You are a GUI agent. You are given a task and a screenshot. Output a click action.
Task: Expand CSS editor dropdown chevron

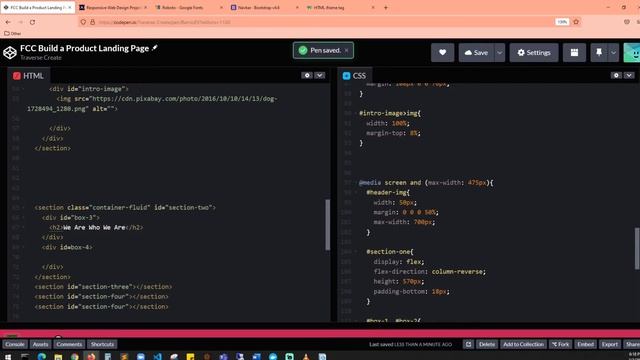point(629,75)
